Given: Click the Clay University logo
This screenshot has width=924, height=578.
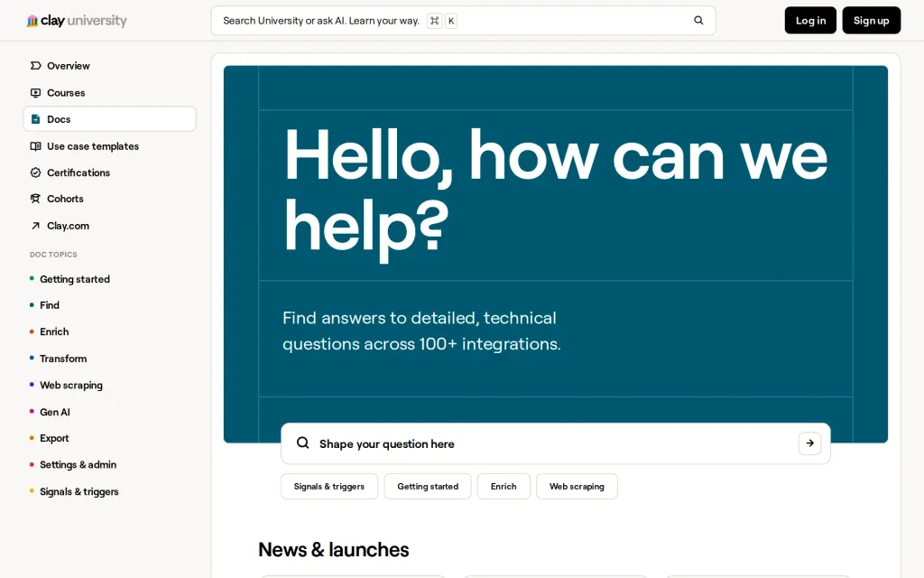Looking at the screenshot, I should [x=77, y=21].
